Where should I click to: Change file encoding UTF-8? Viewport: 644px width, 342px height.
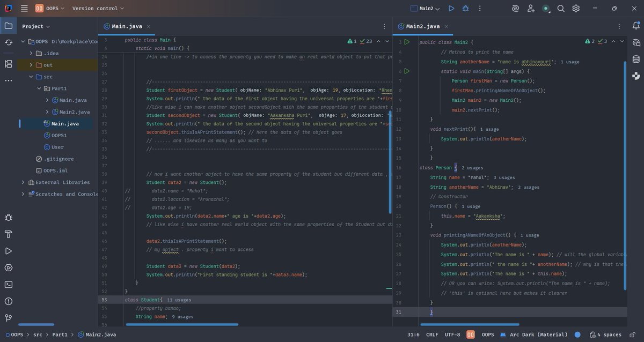click(x=452, y=334)
